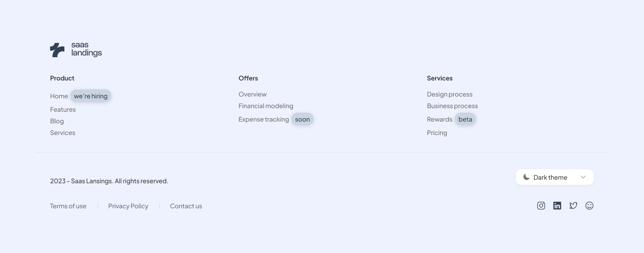The image size is (644, 253).
Task: Select Financial modeling under Offers
Action: 266,106
